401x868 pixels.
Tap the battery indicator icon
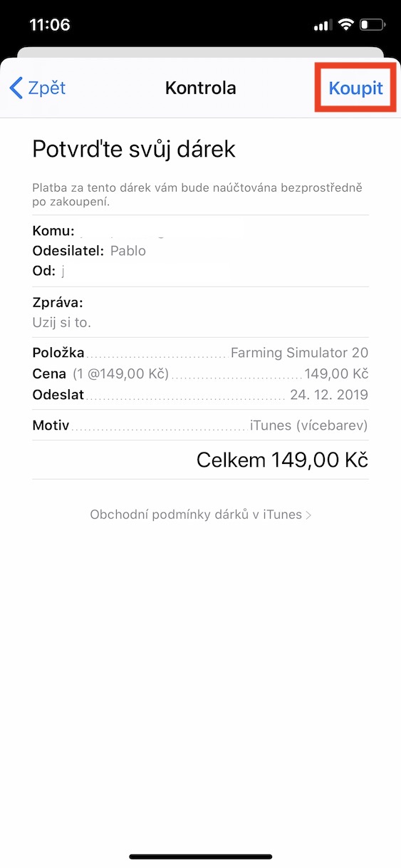373,25
